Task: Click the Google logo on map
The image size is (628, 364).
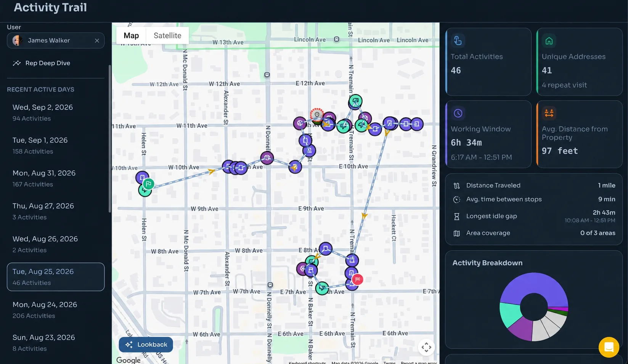Action: click(128, 360)
